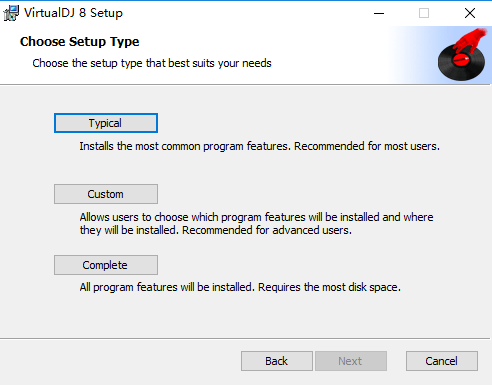Click the VirtualDJ vinyl record logo
The height and width of the screenshot is (385, 492).
click(462, 62)
